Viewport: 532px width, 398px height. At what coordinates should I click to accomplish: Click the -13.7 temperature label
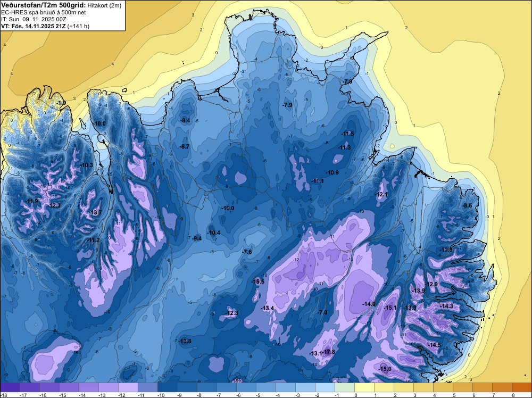pos(95,213)
